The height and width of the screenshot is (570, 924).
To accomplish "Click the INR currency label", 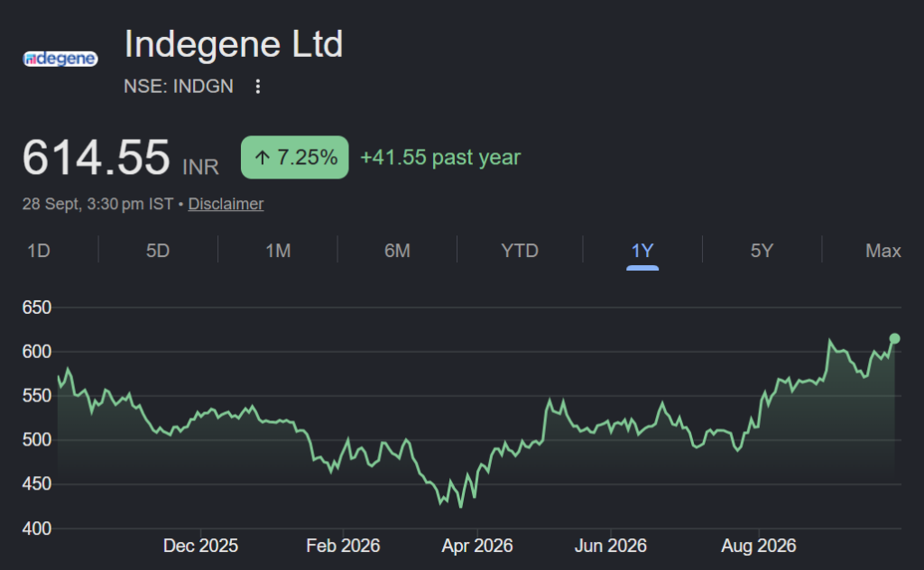I will tap(200, 167).
